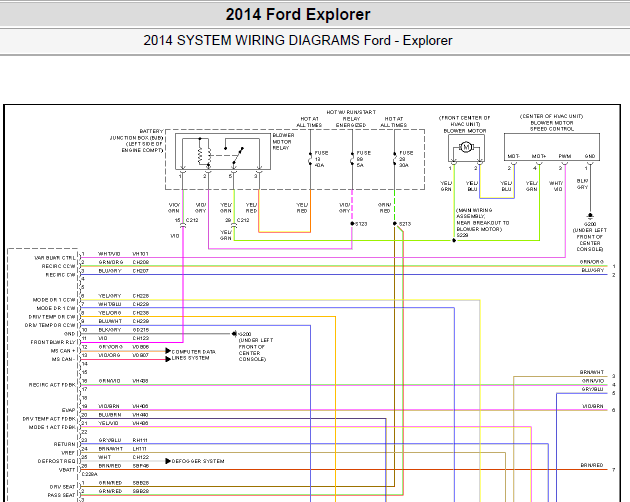Screen dimensions: 630x502
Task: Click the G200 ground symbol below BLK/GRY wire
Action: click(590, 217)
